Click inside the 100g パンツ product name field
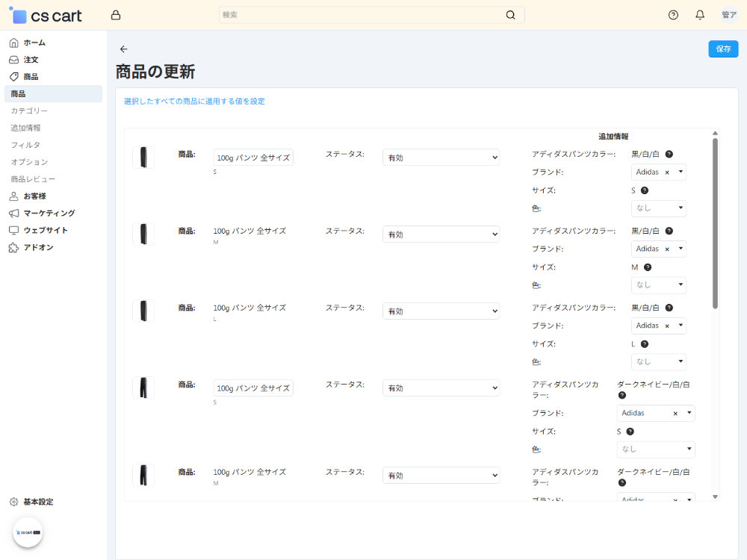Image resolution: width=747 pixels, height=560 pixels. tap(252, 157)
